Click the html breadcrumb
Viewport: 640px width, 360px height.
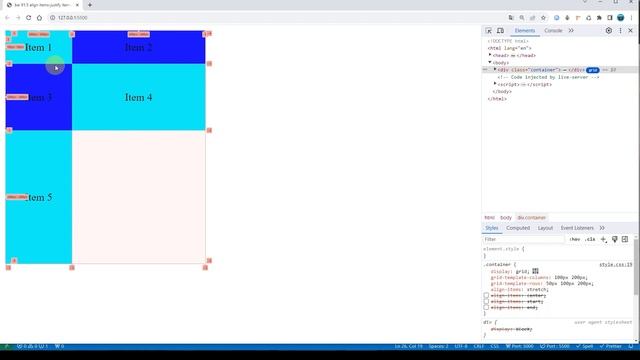tap(489, 218)
